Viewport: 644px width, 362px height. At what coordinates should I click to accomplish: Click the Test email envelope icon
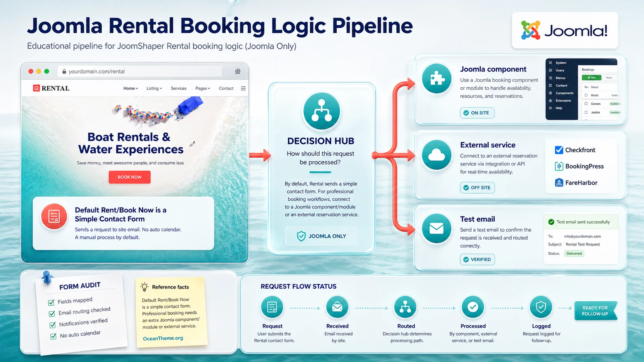(x=436, y=229)
